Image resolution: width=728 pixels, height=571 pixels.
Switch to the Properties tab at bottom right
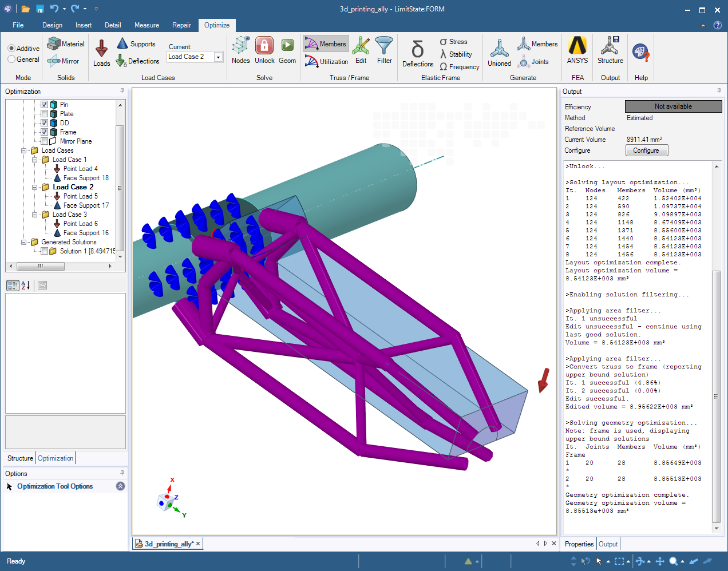[579, 544]
